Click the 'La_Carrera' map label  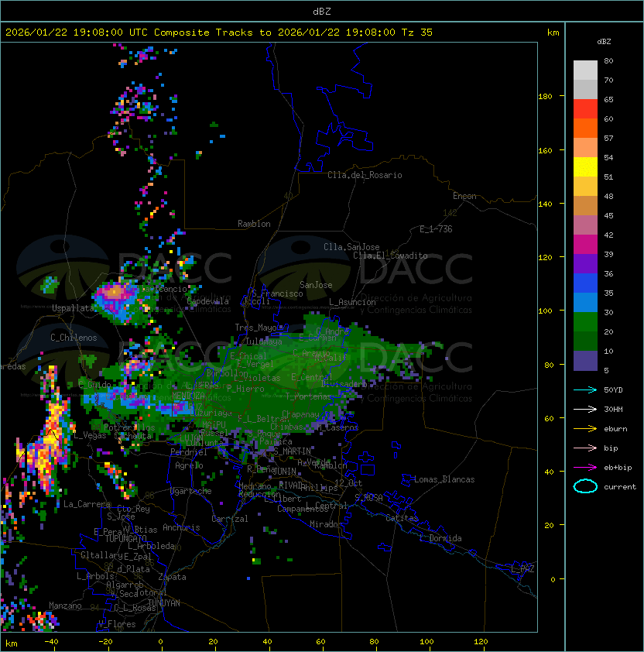point(87,504)
